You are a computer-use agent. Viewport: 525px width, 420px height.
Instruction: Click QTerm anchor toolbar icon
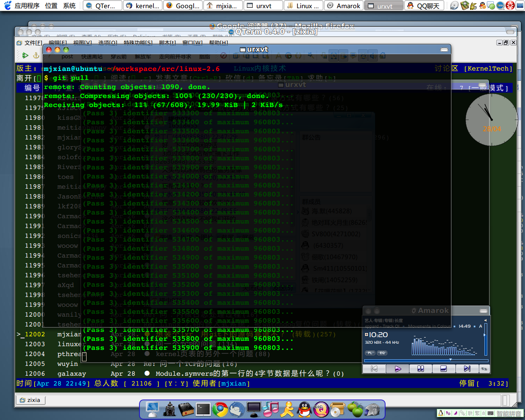click(36, 56)
